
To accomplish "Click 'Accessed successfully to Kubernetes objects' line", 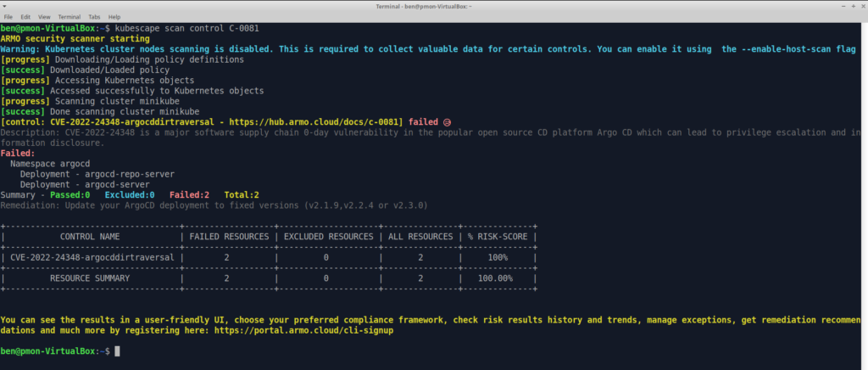I will coord(157,91).
